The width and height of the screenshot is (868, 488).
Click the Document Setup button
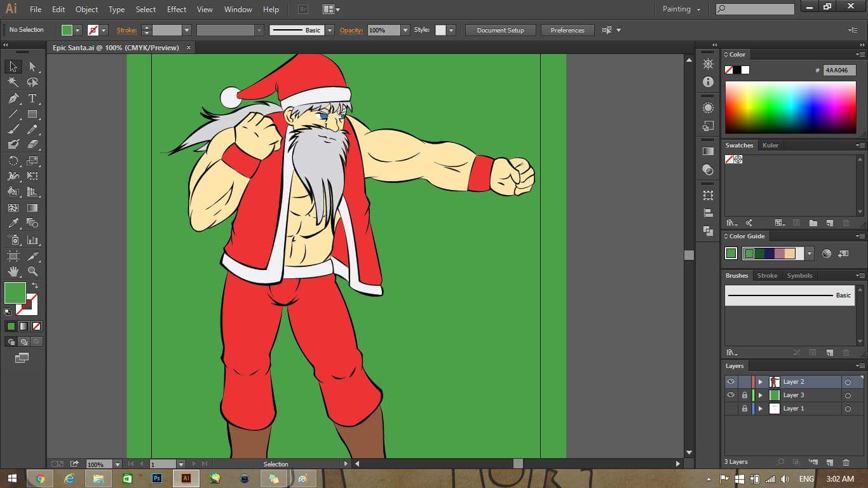click(501, 30)
